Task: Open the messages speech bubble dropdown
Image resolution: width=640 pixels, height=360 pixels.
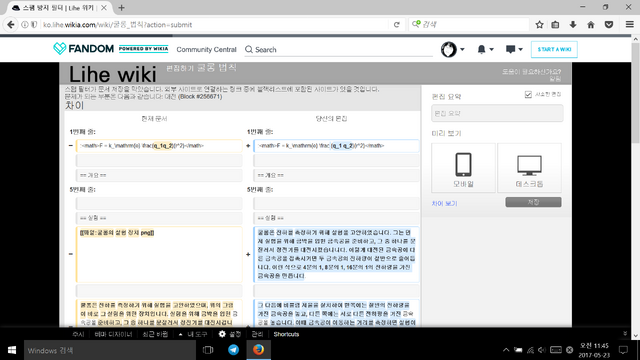Action: [x=514, y=49]
